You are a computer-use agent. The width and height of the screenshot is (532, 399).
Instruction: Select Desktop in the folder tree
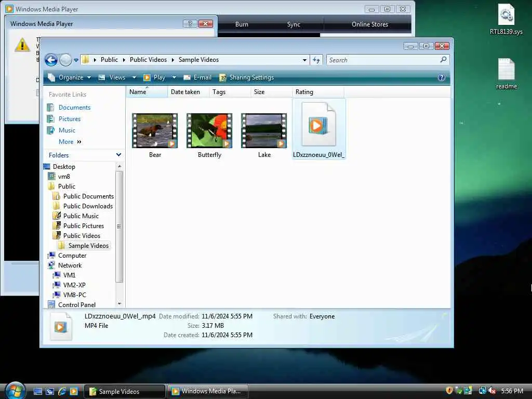click(64, 167)
